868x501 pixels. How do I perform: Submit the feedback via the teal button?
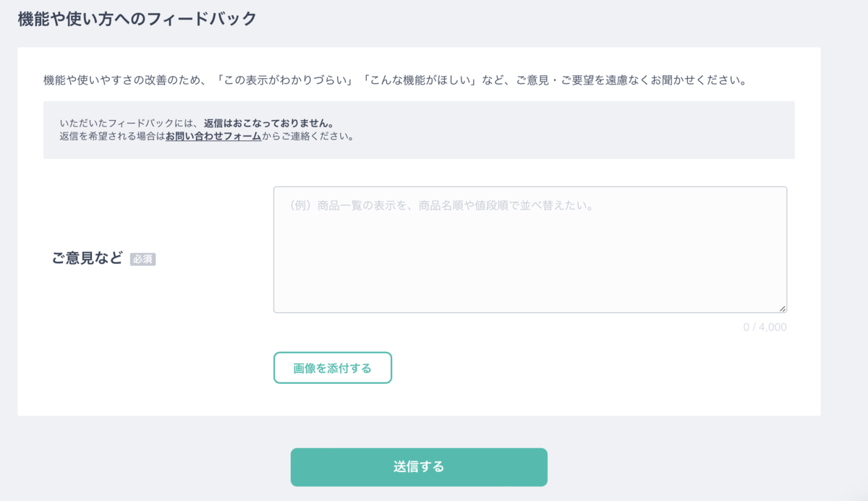point(419,466)
